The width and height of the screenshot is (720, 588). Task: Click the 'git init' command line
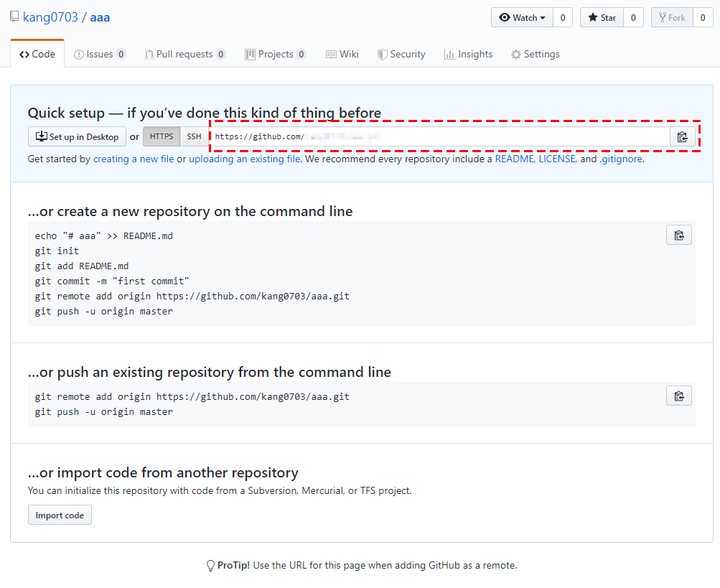click(57, 251)
